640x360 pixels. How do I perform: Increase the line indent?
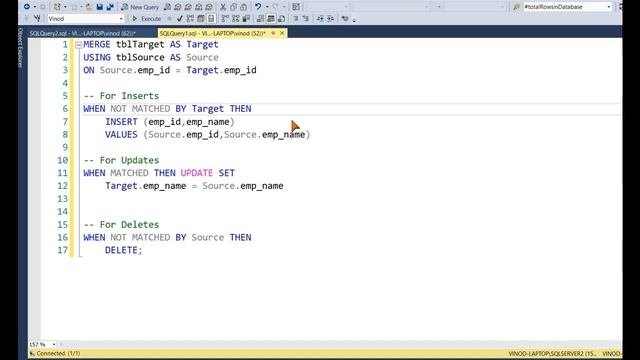[x=330, y=19]
